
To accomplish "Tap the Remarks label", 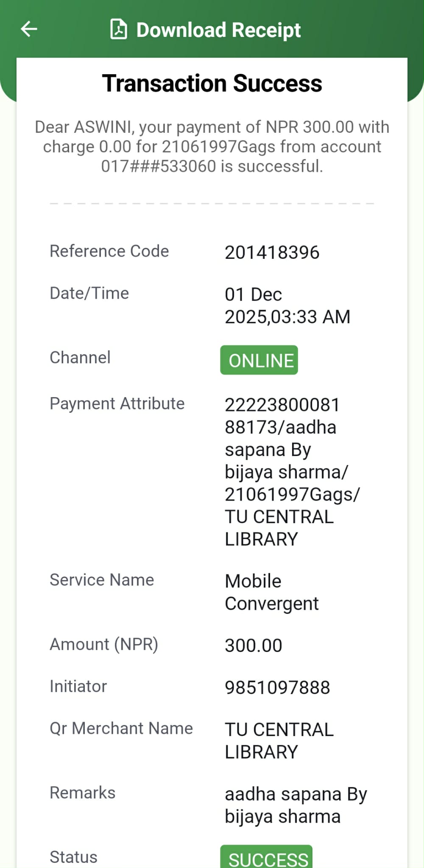I will point(82,793).
